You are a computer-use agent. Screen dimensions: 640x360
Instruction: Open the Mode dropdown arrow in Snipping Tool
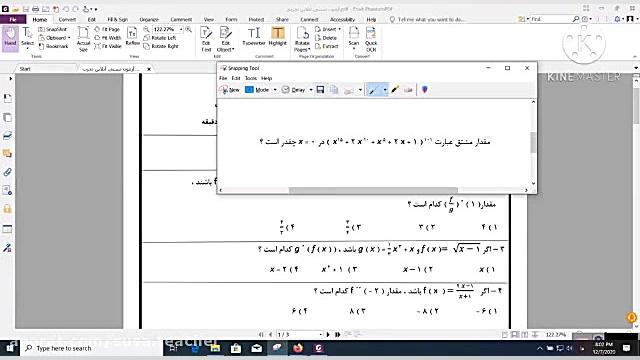pos(275,90)
